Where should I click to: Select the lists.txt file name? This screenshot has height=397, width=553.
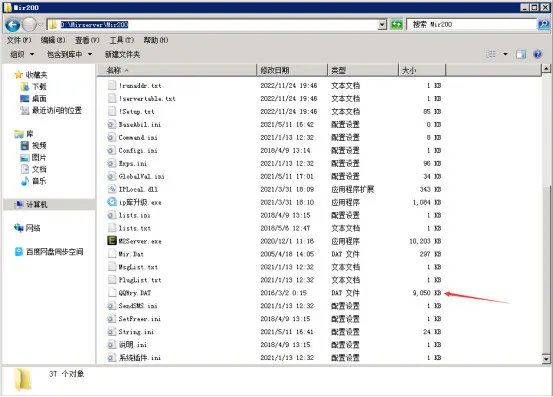point(135,228)
